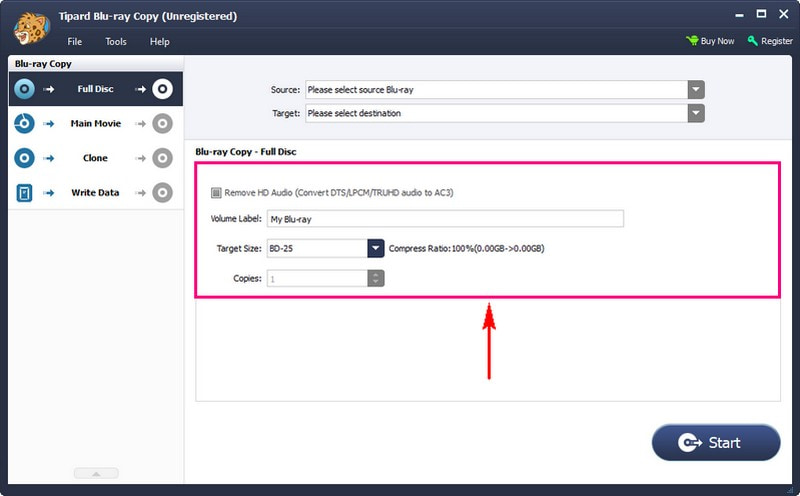Click the Register key icon
The height and width of the screenshot is (496, 800).
pyautogui.click(x=752, y=41)
